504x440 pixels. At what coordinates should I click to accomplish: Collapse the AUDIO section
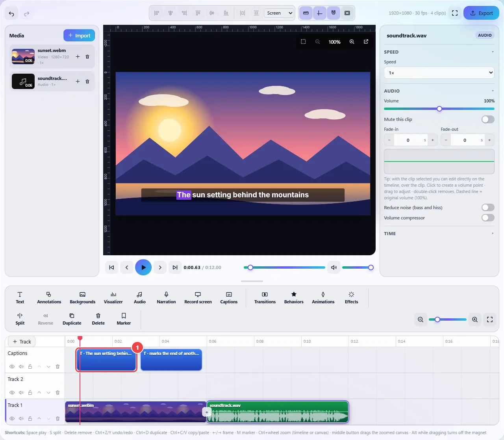439,91
